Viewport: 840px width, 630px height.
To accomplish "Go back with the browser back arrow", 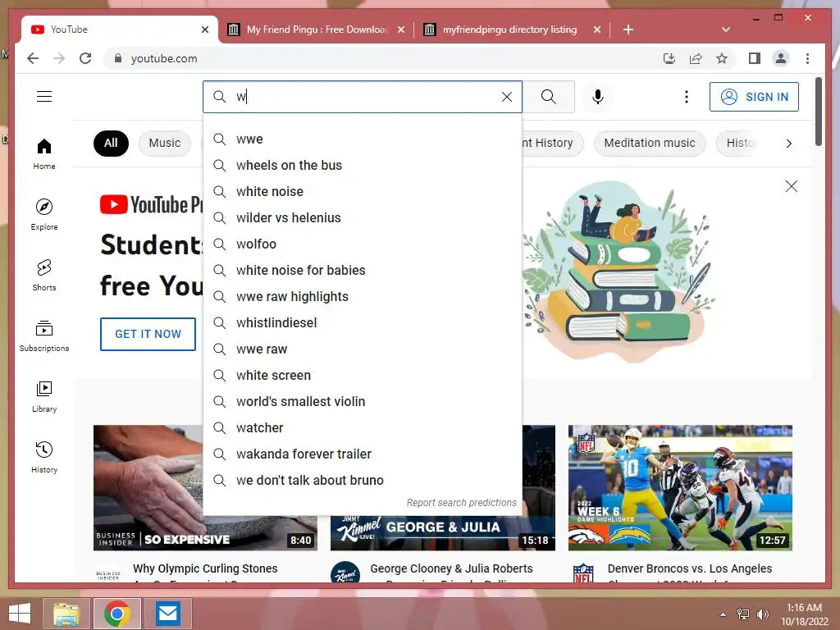I will (33, 58).
